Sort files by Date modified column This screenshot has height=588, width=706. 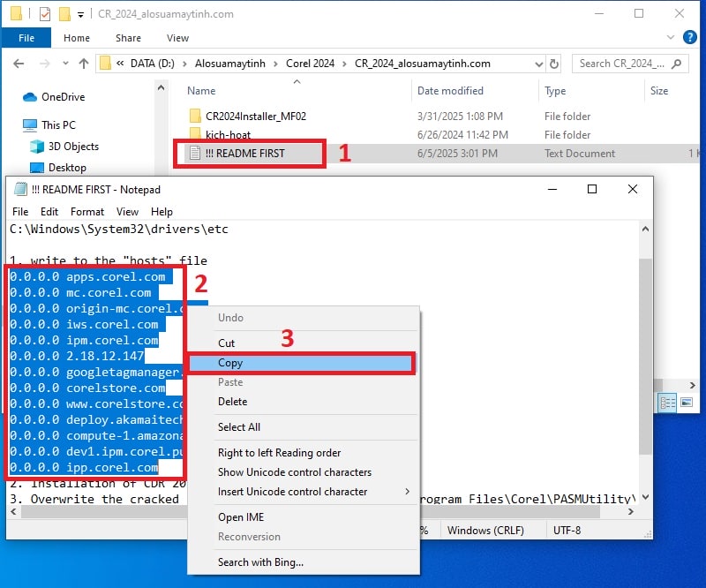pos(450,91)
